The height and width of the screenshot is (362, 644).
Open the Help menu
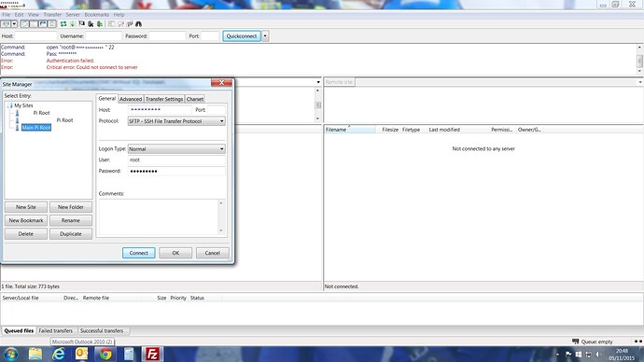[119, 14]
